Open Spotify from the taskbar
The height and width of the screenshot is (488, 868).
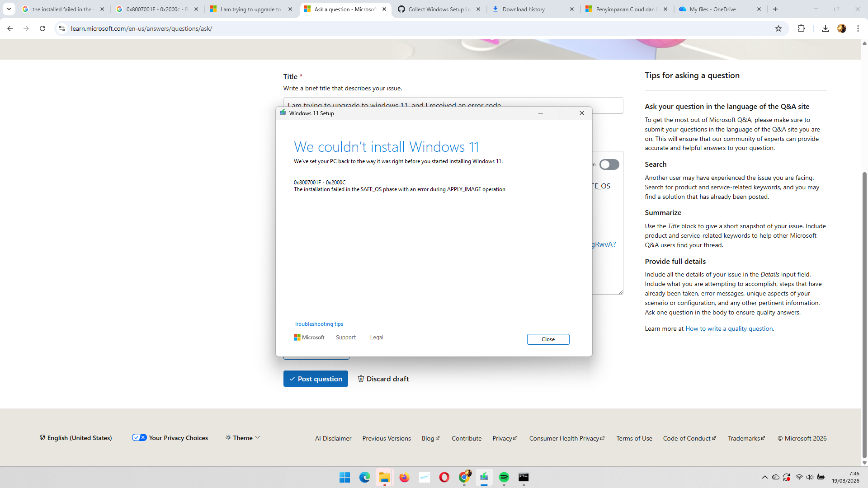pos(504,477)
